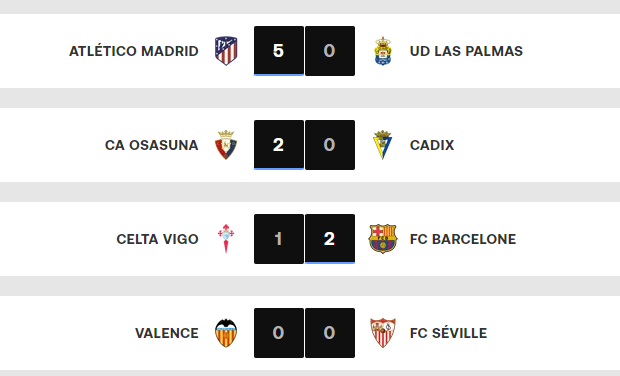Visit the Celta Vigo team page

click(157, 239)
